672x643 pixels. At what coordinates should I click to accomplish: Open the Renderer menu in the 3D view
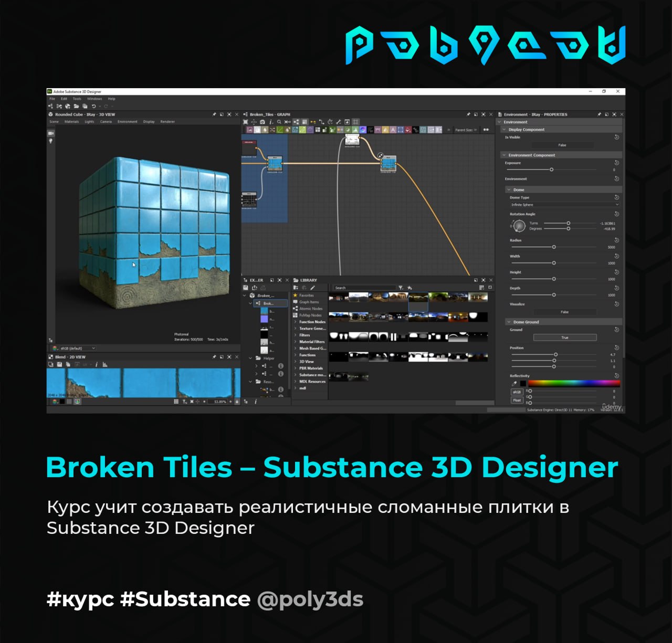tap(167, 122)
